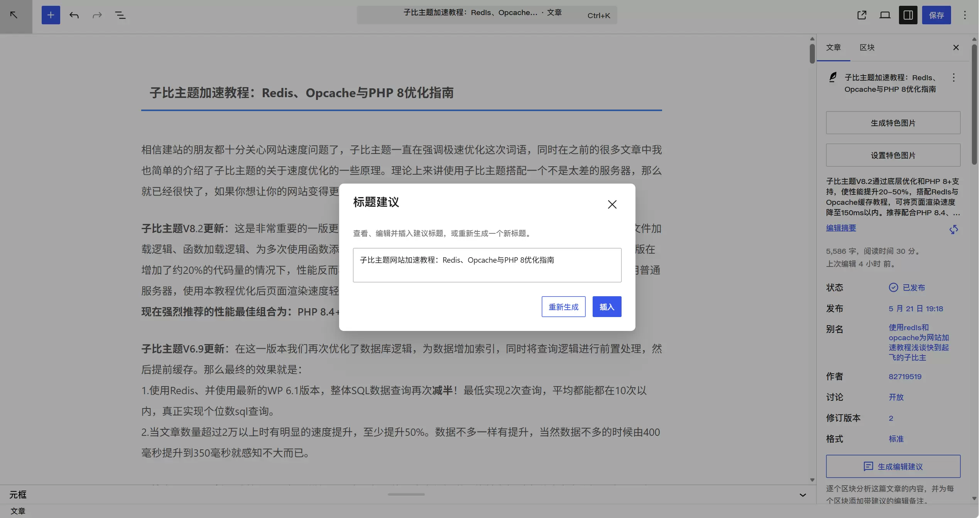Open revisions count 2
The height and width of the screenshot is (518, 980).
point(891,418)
